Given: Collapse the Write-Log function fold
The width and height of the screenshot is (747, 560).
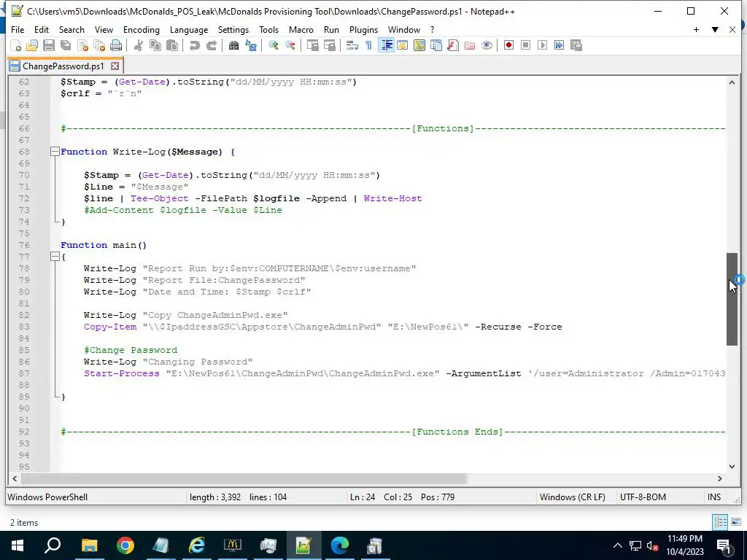Looking at the screenshot, I should click(55, 152).
